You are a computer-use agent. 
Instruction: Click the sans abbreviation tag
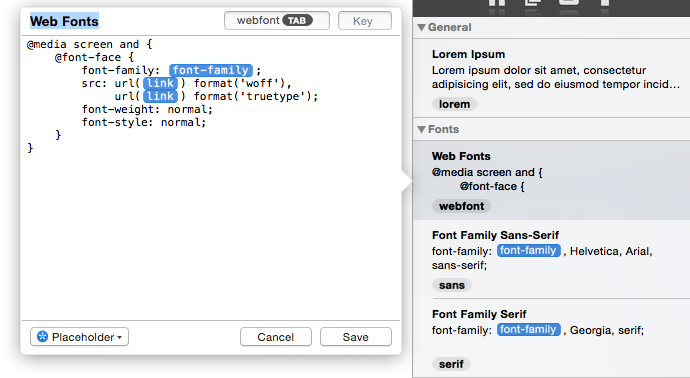tap(451, 286)
